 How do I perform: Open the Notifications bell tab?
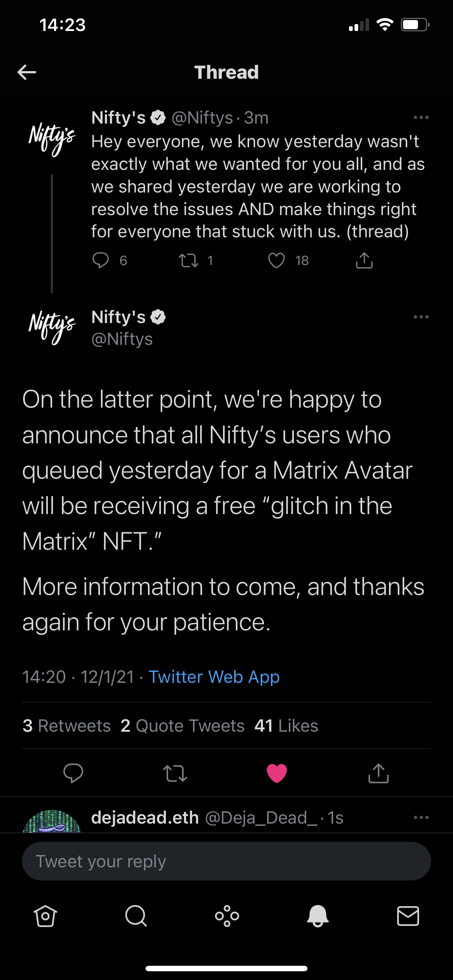tap(317, 916)
